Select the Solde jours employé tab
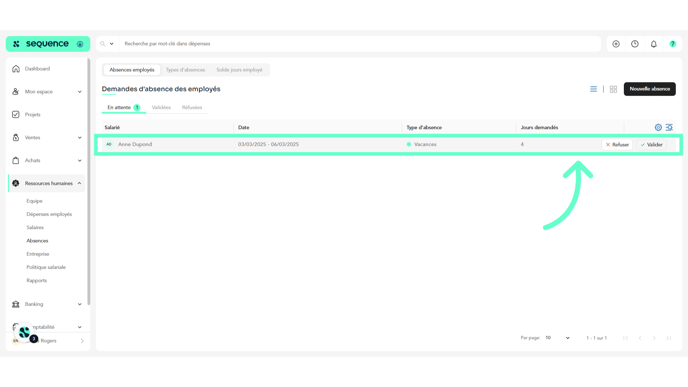The height and width of the screenshot is (387, 688). coord(239,70)
